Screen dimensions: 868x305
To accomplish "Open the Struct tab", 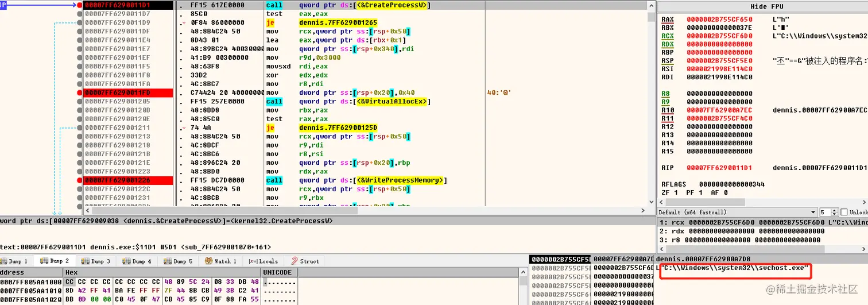I will (x=305, y=261).
